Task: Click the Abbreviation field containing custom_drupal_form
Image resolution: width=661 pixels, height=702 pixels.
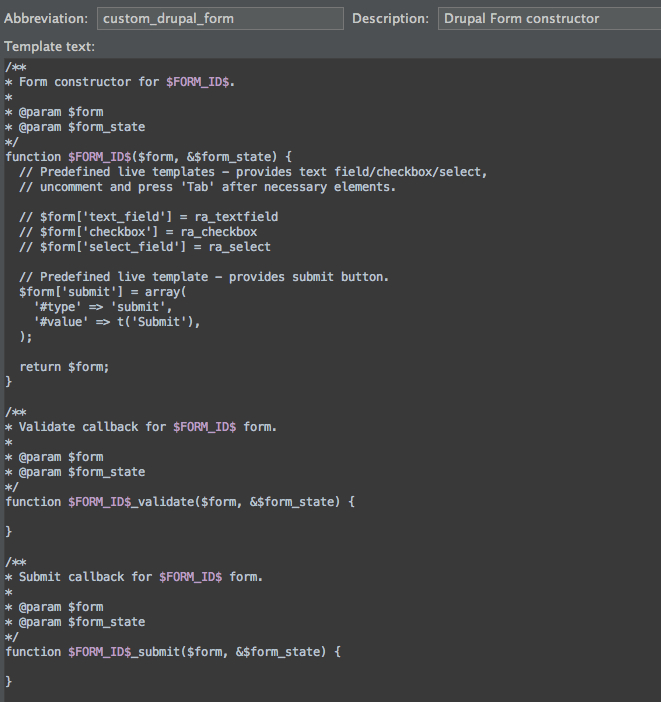Action: click(220, 18)
